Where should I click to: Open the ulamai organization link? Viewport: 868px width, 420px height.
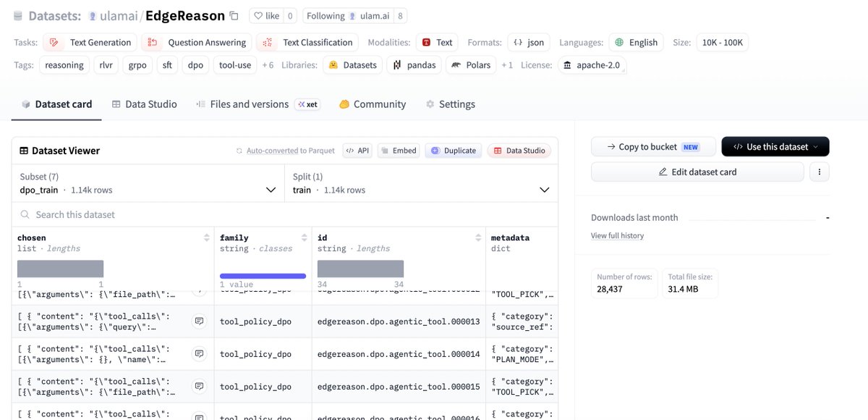(x=119, y=15)
